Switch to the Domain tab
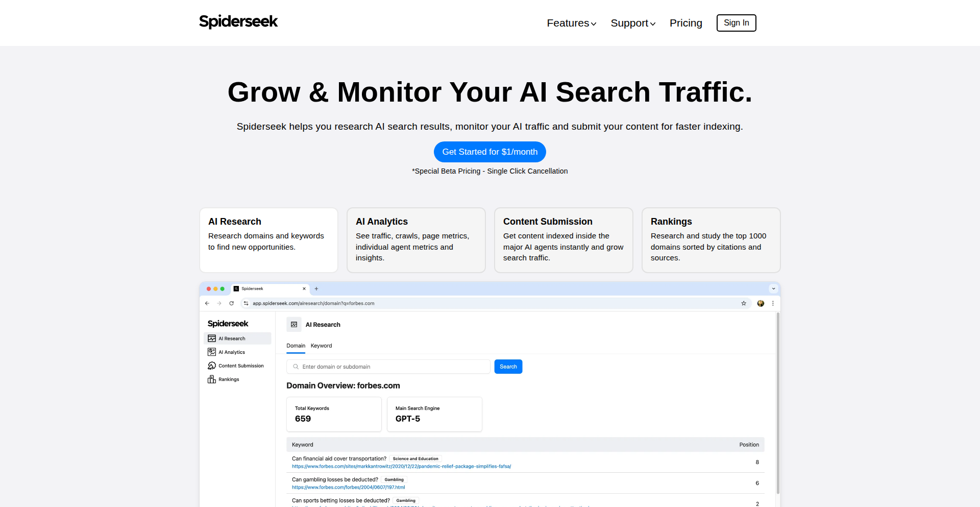 click(296, 346)
